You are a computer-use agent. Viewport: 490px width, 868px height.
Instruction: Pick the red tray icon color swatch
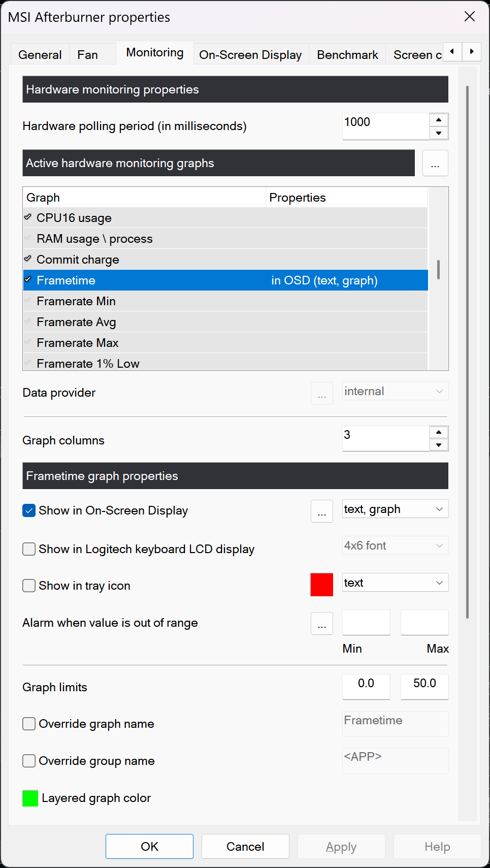pyautogui.click(x=322, y=585)
